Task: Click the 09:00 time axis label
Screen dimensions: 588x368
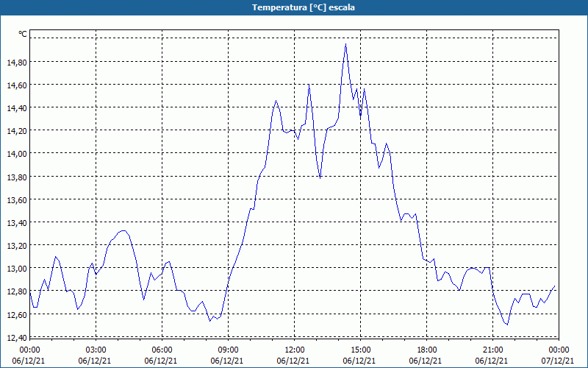Action: [229, 350]
